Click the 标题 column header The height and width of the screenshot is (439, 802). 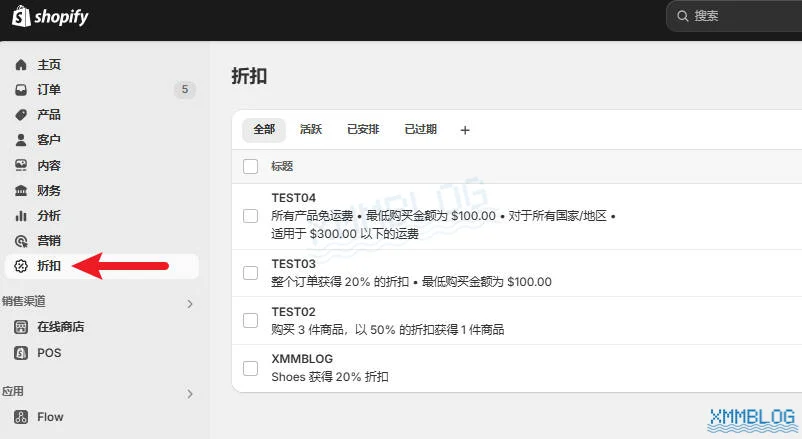(x=282, y=166)
